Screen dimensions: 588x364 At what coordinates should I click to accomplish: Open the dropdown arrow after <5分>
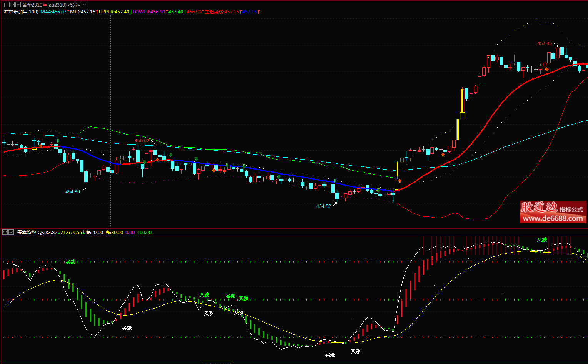pyautogui.click(x=84, y=5)
